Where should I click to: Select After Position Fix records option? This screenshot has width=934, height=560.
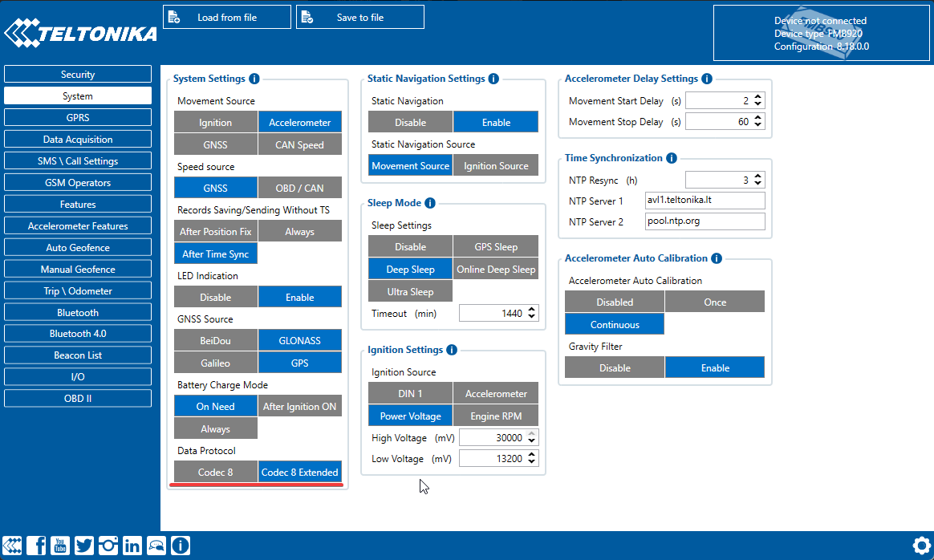coord(216,232)
